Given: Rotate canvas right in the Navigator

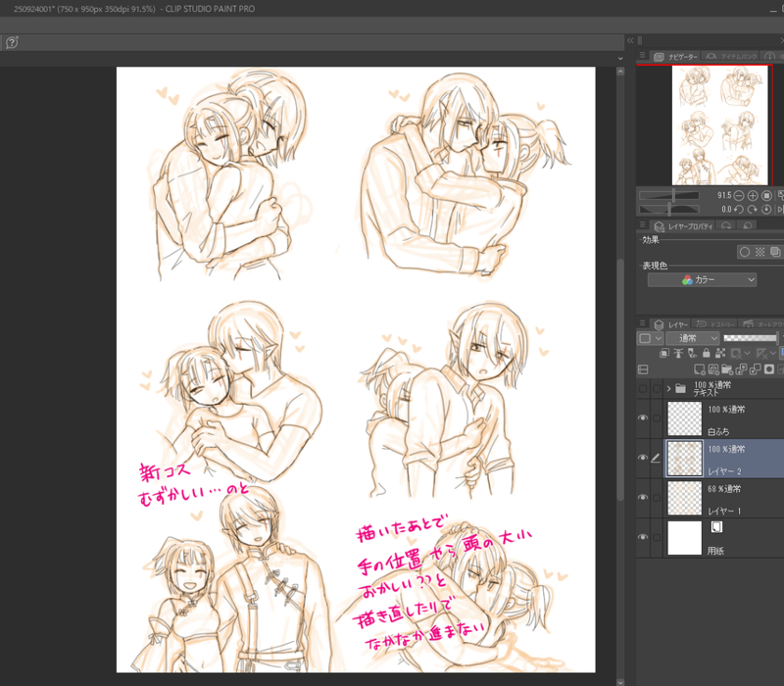Looking at the screenshot, I should pos(753,209).
